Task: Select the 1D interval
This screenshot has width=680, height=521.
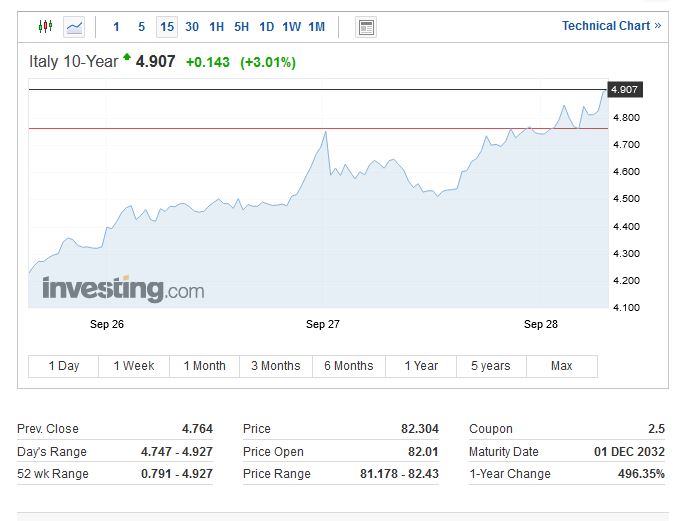Action: point(266,27)
